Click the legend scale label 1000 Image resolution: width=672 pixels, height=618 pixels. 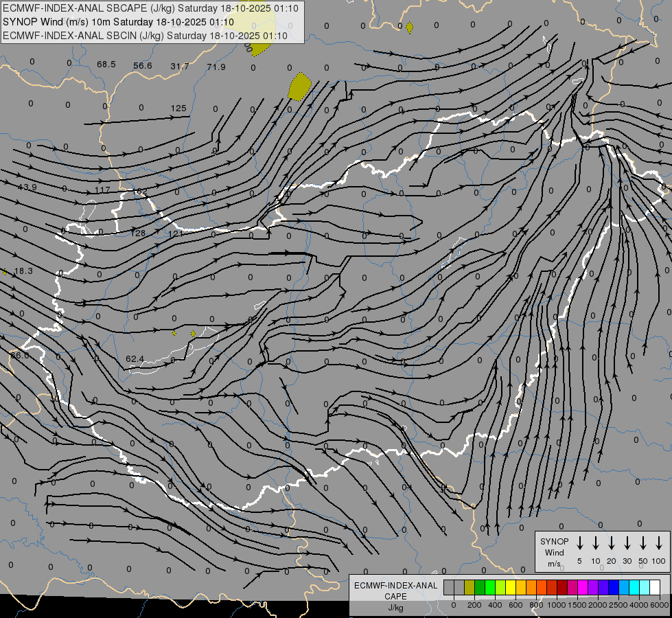click(x=557, y=605)
